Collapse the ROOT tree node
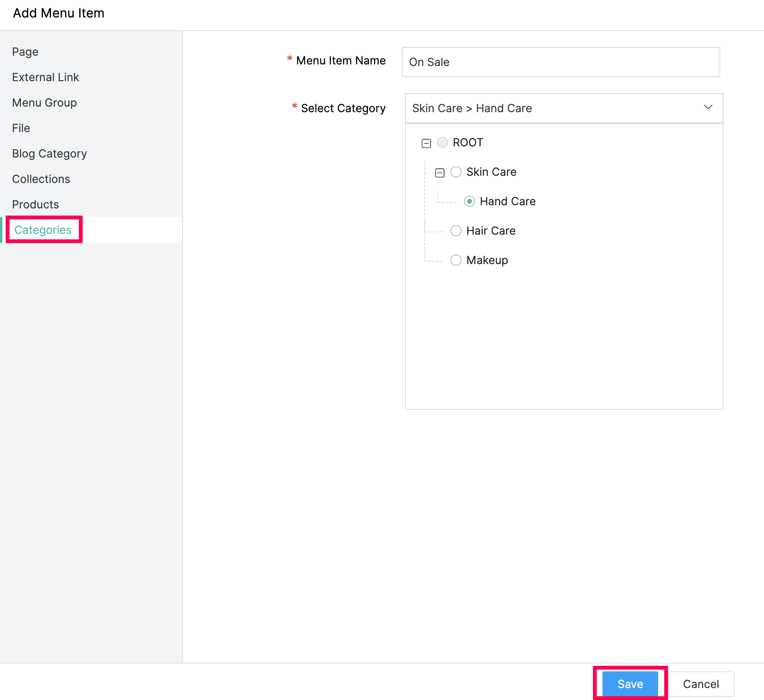This screenshot has height=700, width=764. pos(426,143)
